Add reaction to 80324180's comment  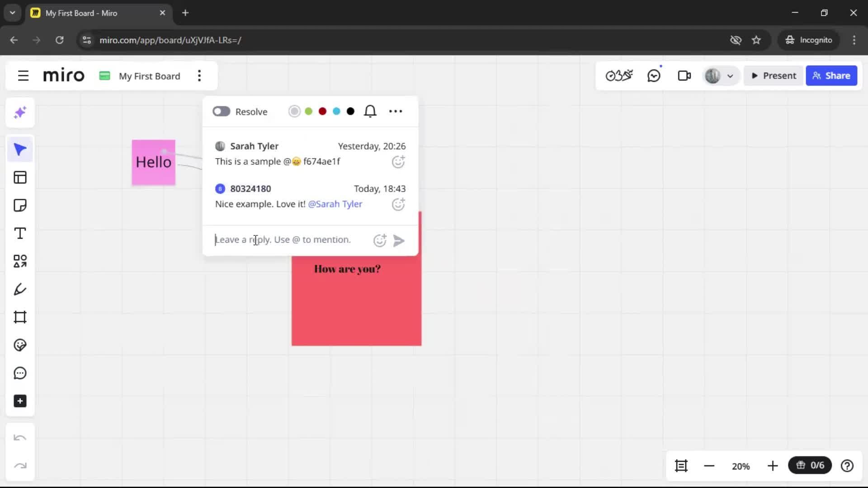click(x=398, y=204)
